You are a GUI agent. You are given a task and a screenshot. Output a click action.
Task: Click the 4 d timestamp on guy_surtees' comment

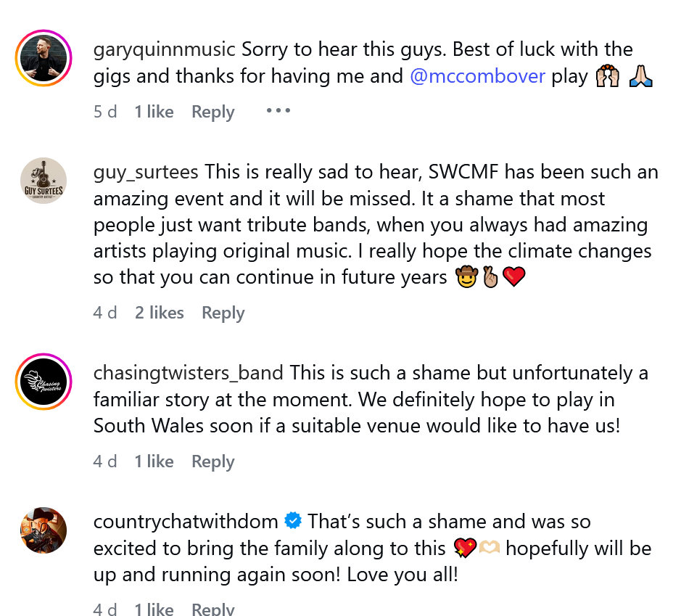[x=104, y=313]
